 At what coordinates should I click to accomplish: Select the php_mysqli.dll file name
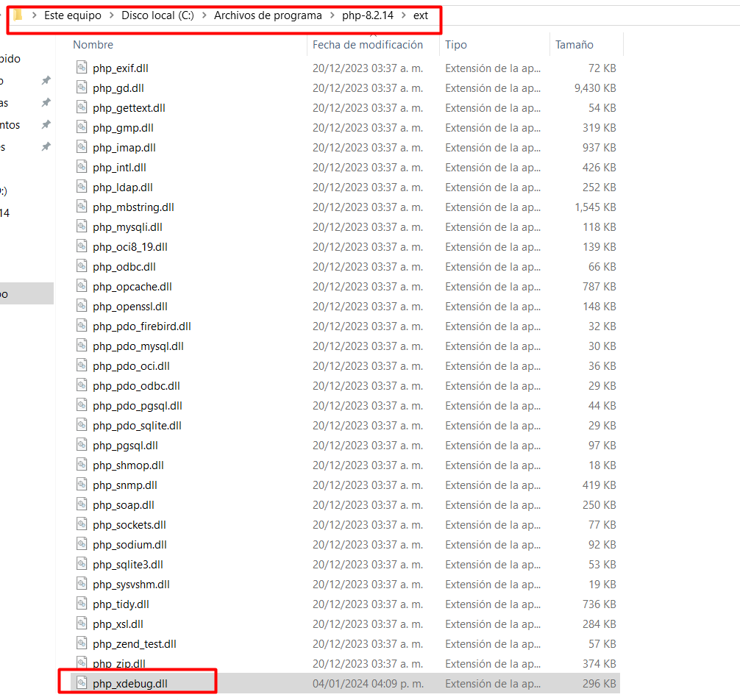(128, 226)
